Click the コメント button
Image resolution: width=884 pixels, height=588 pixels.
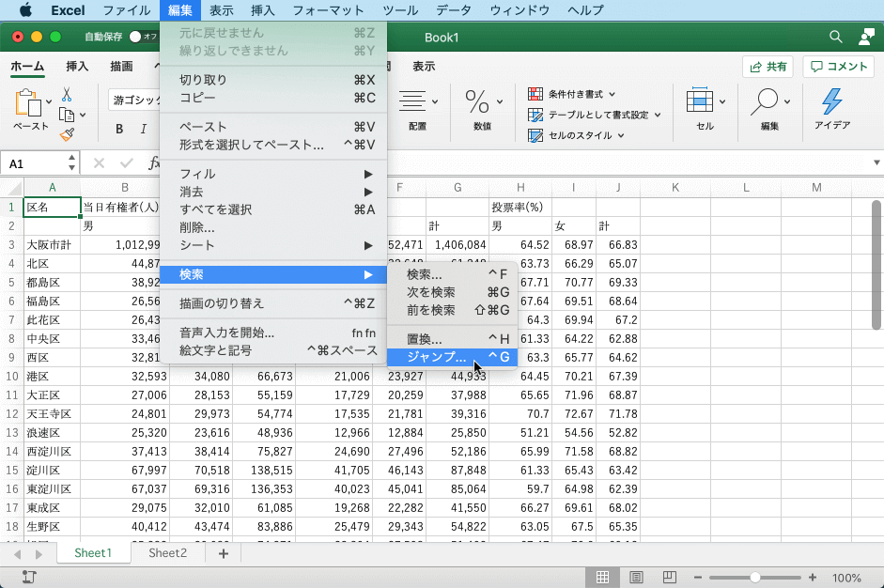[839, 67]
